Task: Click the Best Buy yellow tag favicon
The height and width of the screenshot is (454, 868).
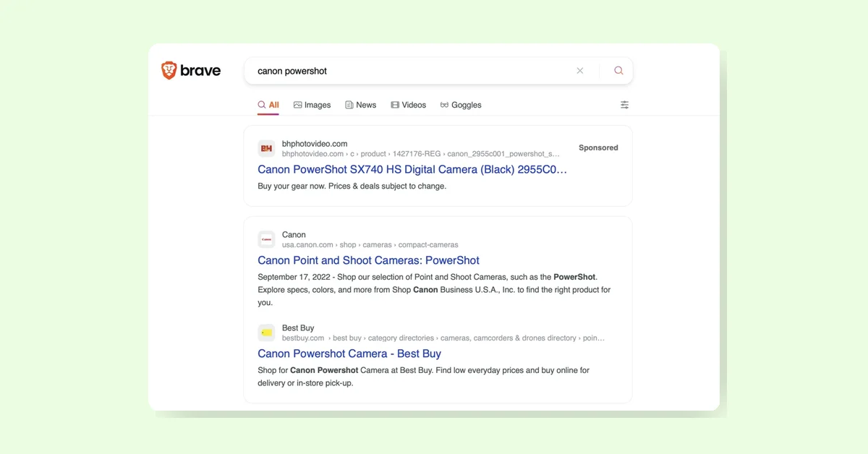Action: pyautogui.click(x=266, y=333)
